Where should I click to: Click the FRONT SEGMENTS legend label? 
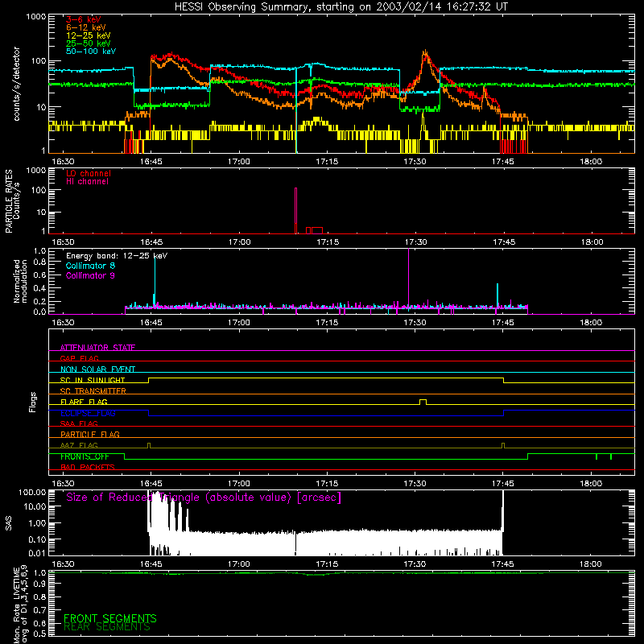[x=110, y=618]
